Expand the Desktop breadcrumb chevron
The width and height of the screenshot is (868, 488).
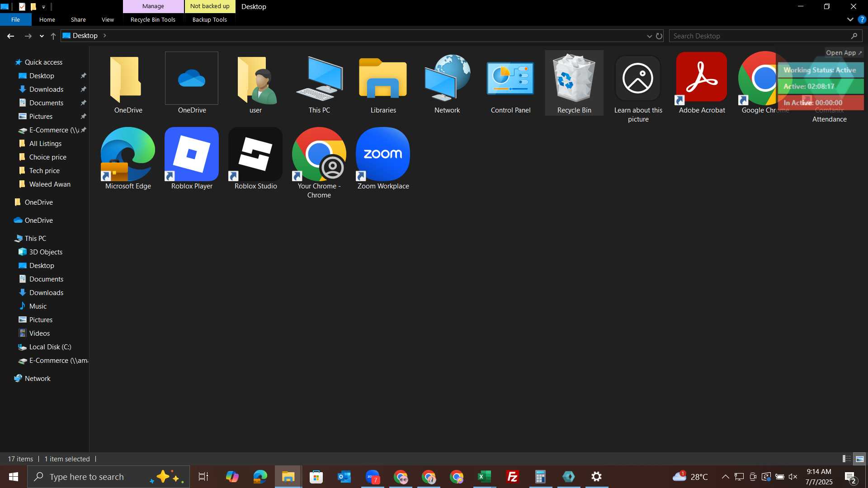[x=104, y=36]
